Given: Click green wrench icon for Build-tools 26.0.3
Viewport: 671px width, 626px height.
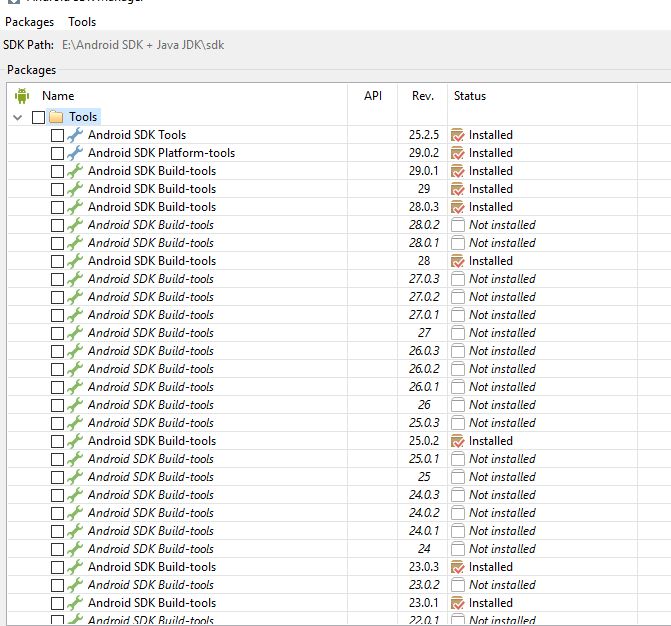Looking at the screenshot, I should [x=75, y=350].
